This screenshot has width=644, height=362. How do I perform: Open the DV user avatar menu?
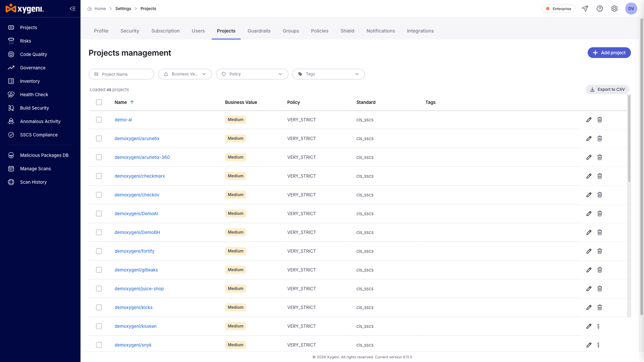(x=631, y=9)
